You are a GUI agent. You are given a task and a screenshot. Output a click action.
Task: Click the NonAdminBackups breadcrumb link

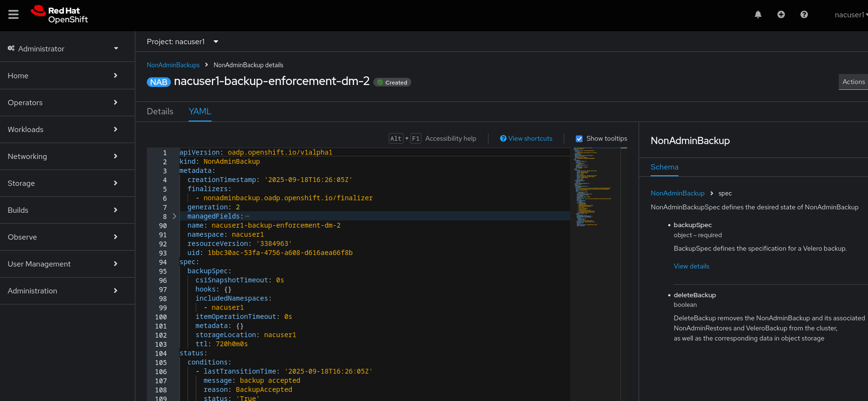point(173,65)
